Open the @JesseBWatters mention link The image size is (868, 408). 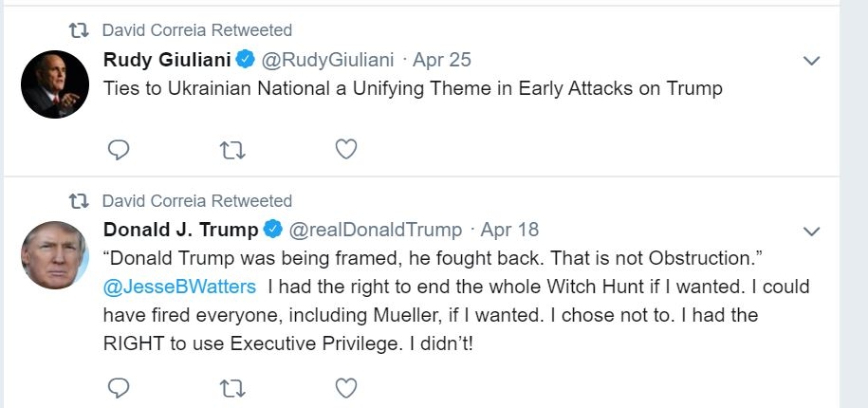(x=179, y=287)
